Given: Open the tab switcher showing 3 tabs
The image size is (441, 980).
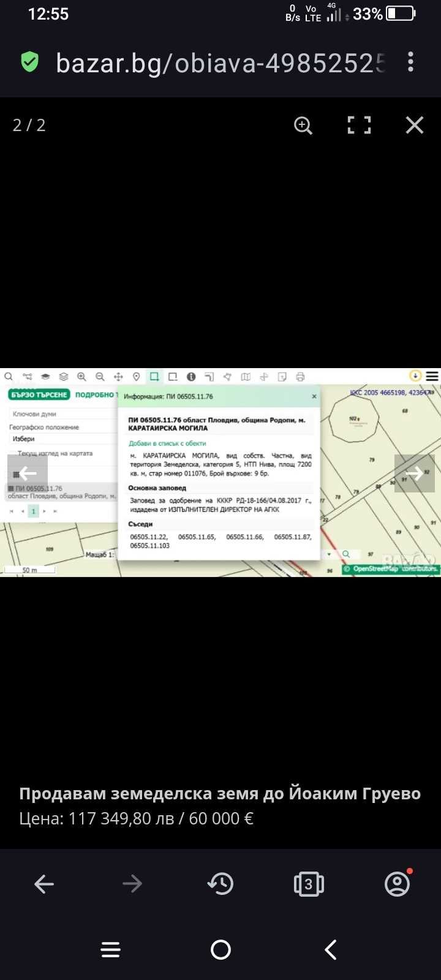Looking at the screenshot, I should click(x=309, y=884).
